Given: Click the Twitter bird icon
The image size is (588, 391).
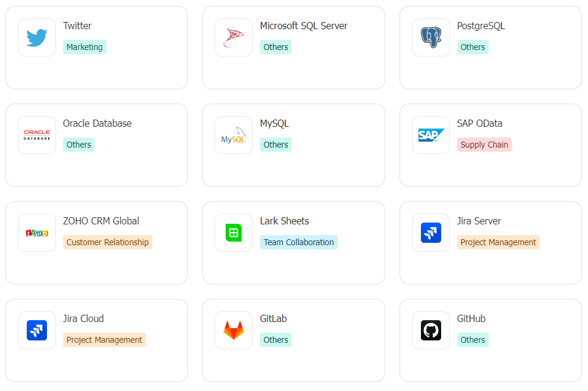Looking at the screenshot, I should tap(37, 37).
